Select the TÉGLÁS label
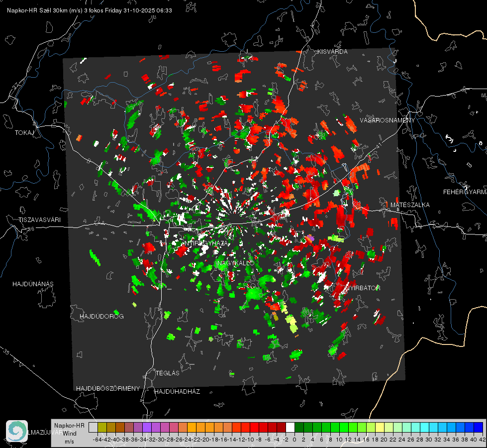The image size is (487, 448). click(x=168, y=373)
